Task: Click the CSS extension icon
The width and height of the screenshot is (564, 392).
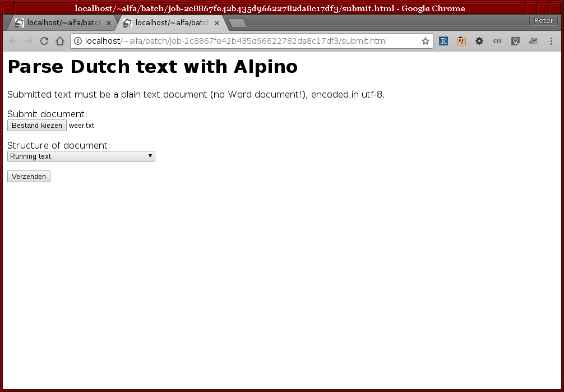Action: coord(497,41)
